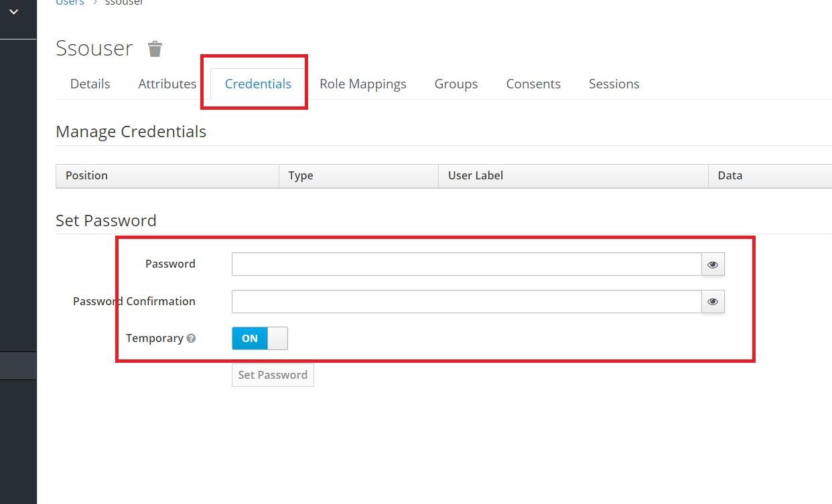
Task: Delete user Ssouser with trash icon
Action: 155,49
